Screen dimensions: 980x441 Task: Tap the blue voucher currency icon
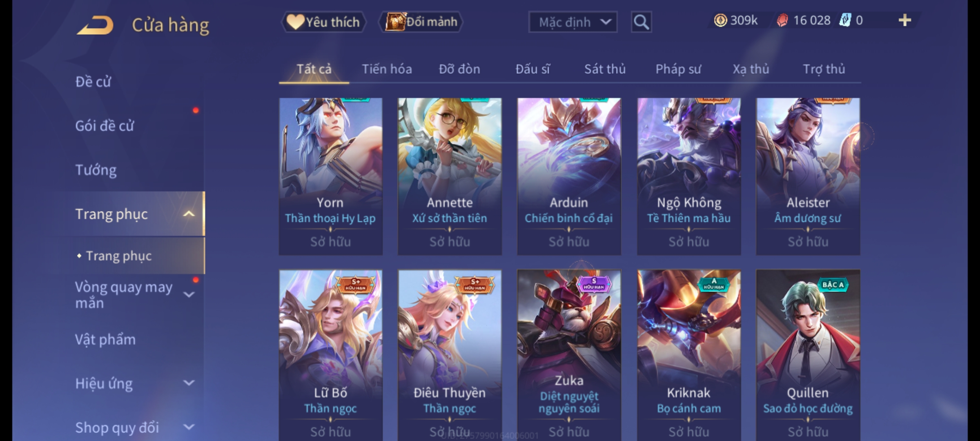(x=845, y=20)
